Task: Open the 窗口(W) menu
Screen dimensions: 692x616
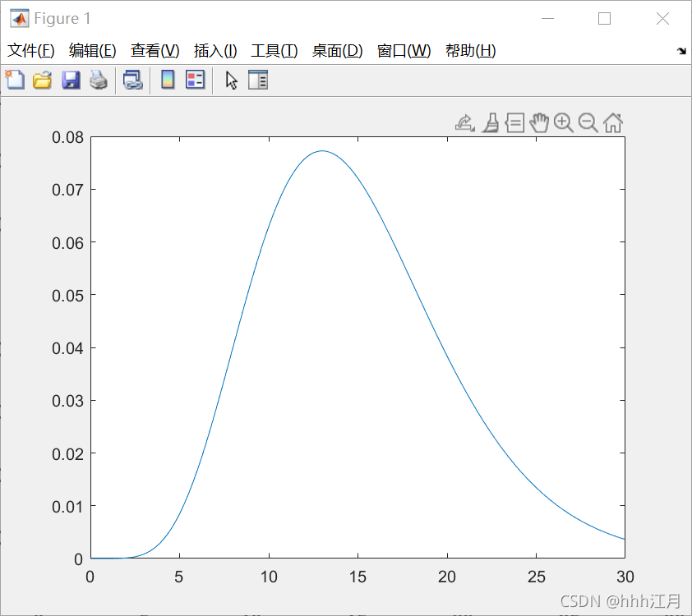Action: pyautogui.click(x=404, y=51)
